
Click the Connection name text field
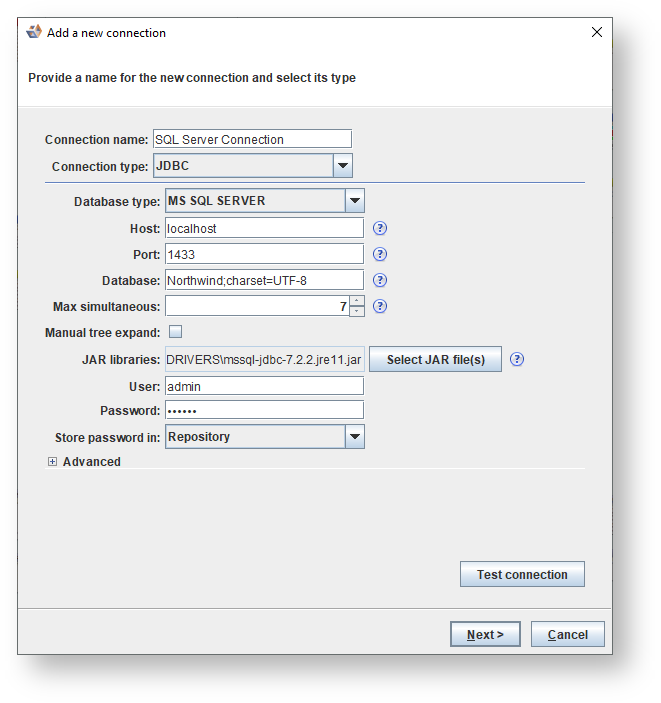point(251,140)
